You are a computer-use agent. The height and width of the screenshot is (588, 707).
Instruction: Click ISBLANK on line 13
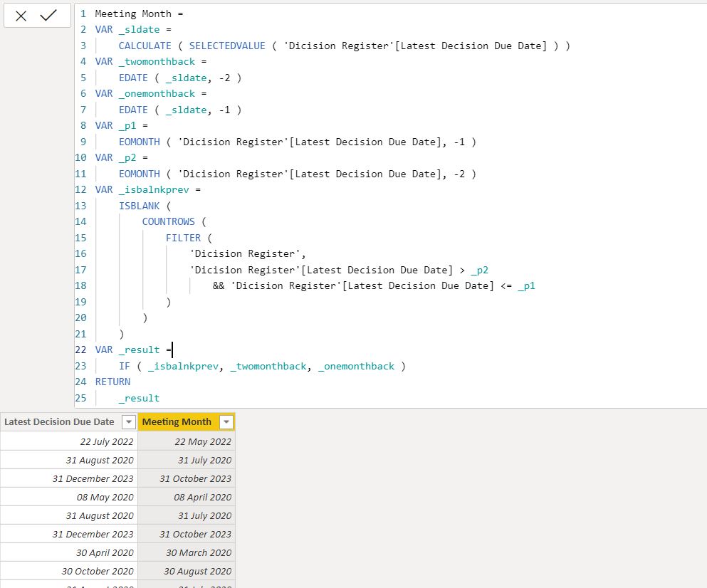pos(140,206)
